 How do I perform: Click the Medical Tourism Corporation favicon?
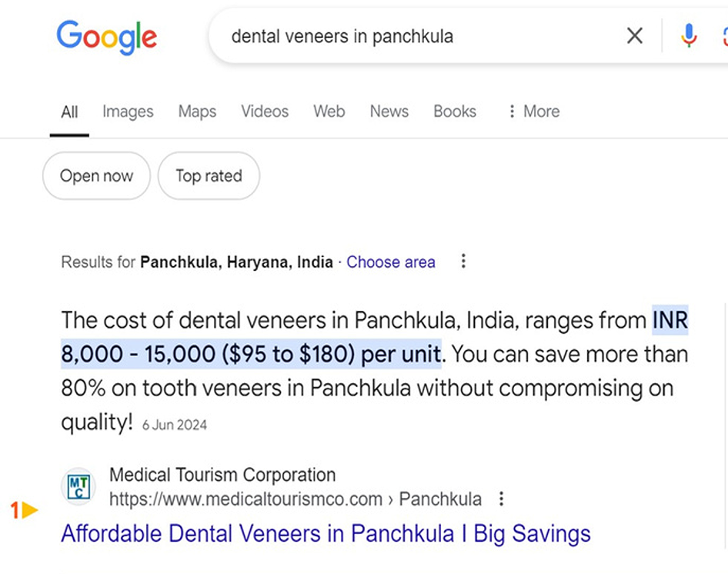[78, 487]
